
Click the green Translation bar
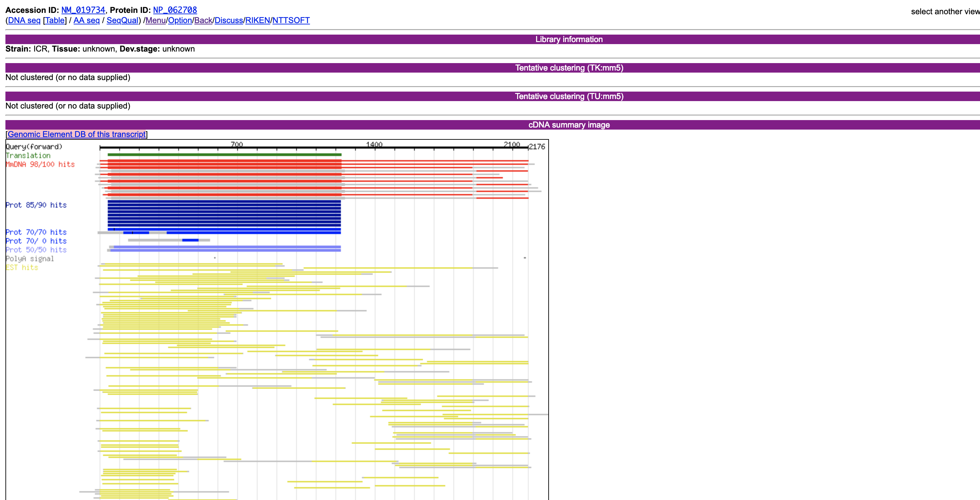pos(224,155)
